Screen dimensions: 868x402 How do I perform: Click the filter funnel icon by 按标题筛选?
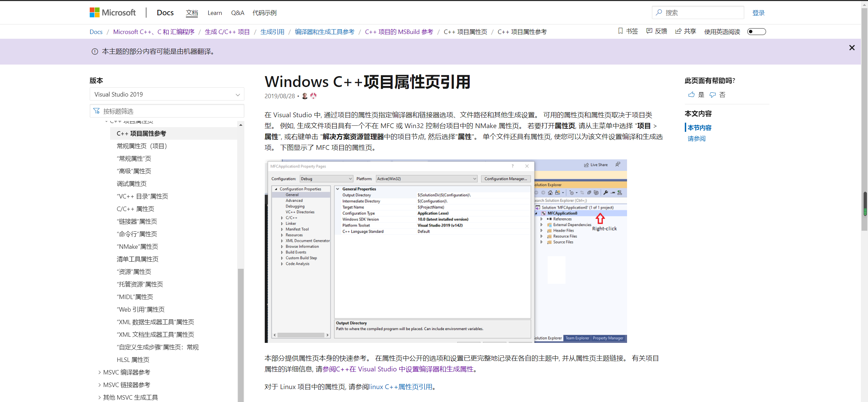click(97, 111)
